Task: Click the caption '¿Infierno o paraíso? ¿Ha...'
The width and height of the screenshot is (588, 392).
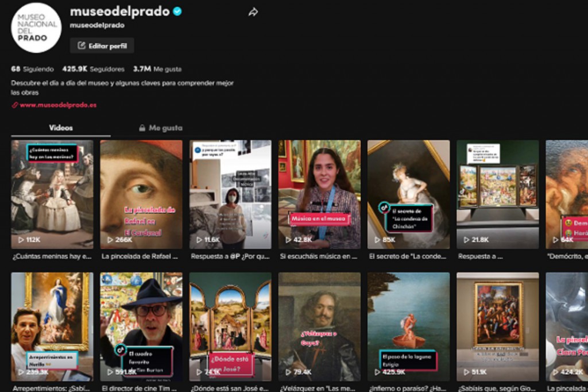Action: point(407,388)
